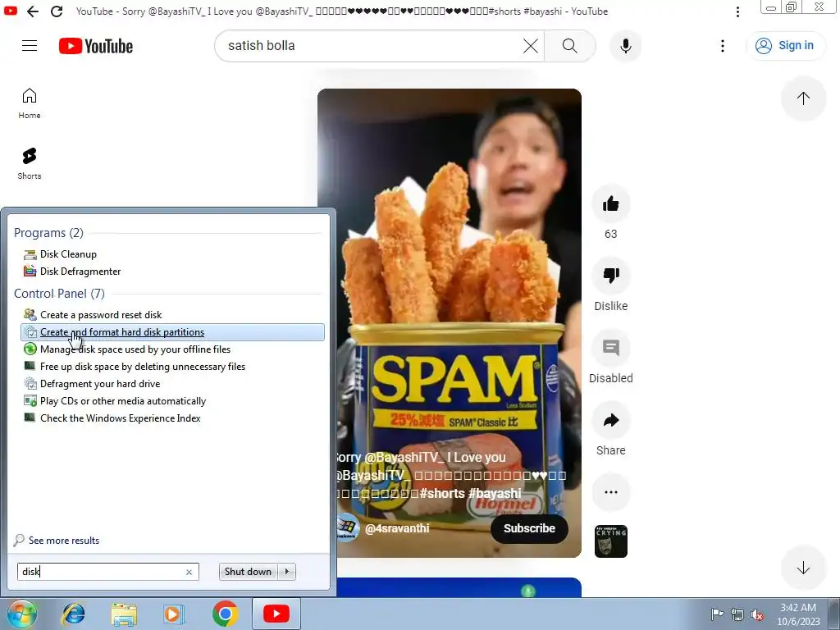Switch to YouTube app on taskbar

tap(276, 614)
